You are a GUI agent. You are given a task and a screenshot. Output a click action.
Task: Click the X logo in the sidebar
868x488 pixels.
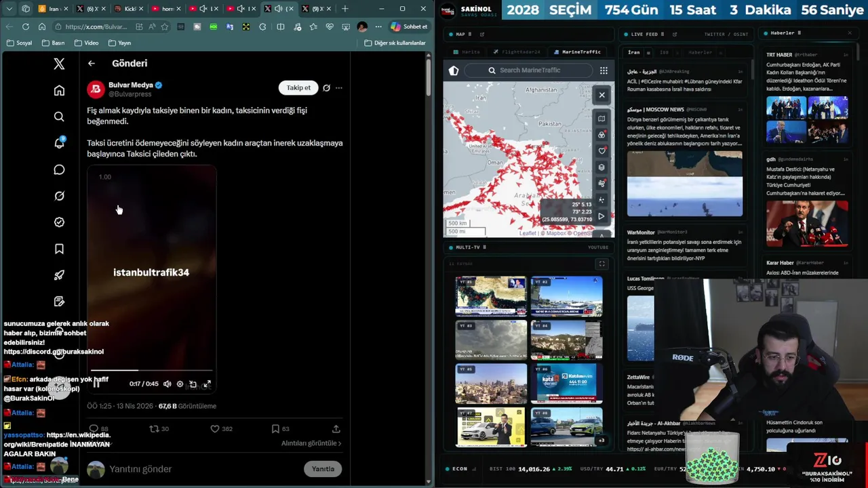pos(59,64)
